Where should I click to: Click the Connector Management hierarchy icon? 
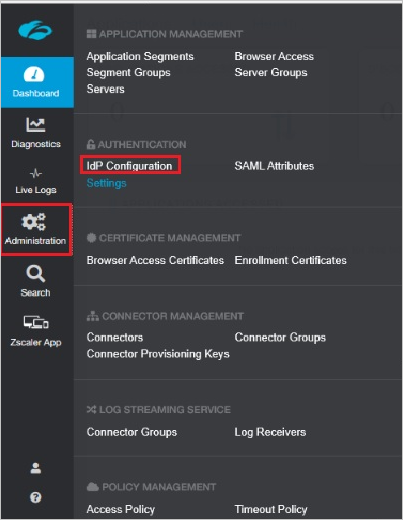(93, 316)
